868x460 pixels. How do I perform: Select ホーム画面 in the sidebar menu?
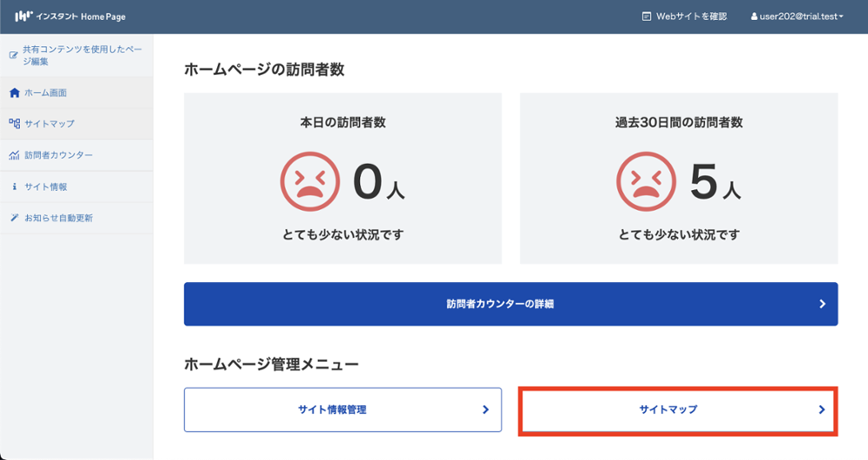click(45, 93)
